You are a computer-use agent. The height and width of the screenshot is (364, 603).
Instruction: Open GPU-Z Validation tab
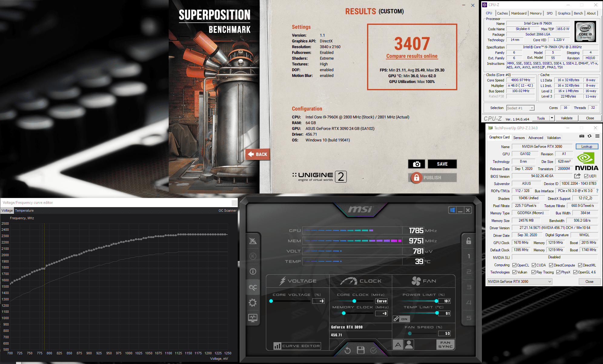click(554, 137)
